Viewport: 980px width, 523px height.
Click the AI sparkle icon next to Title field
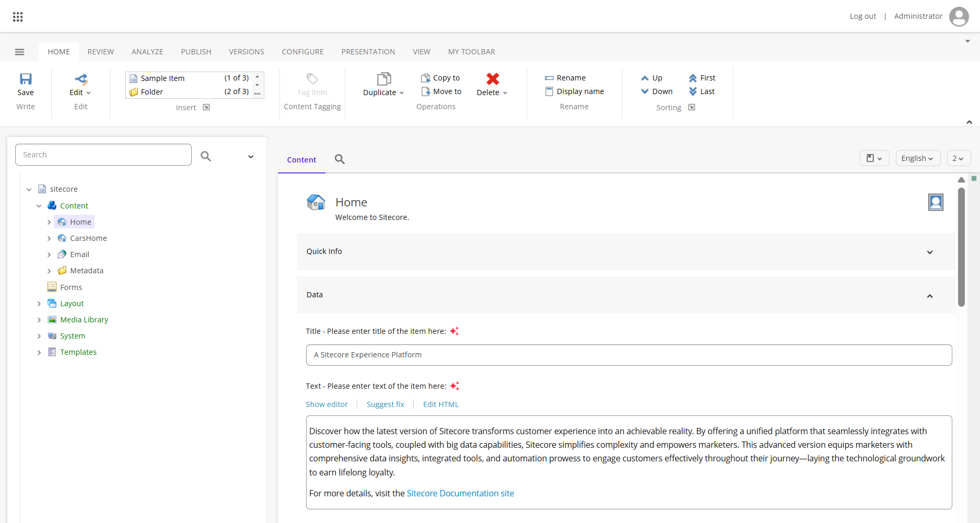click(454, 331)
